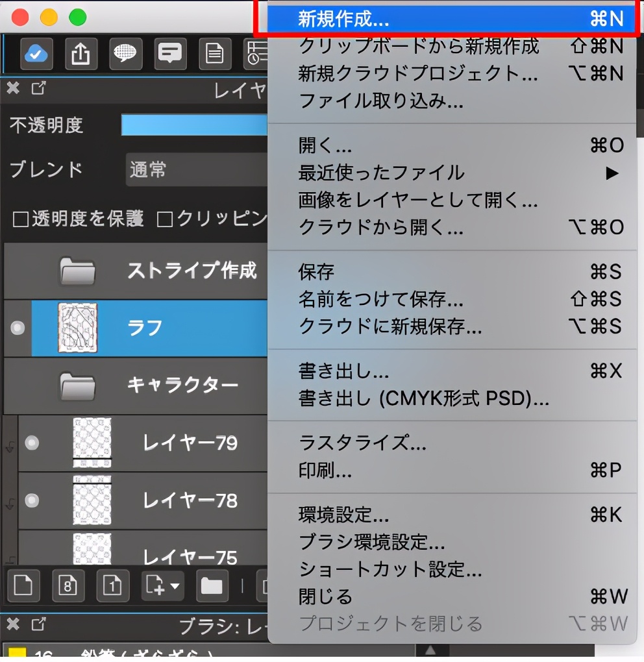Toggle the クリッピング checkbox
Screen dimensions: 644x662
[x=166, y=220]
